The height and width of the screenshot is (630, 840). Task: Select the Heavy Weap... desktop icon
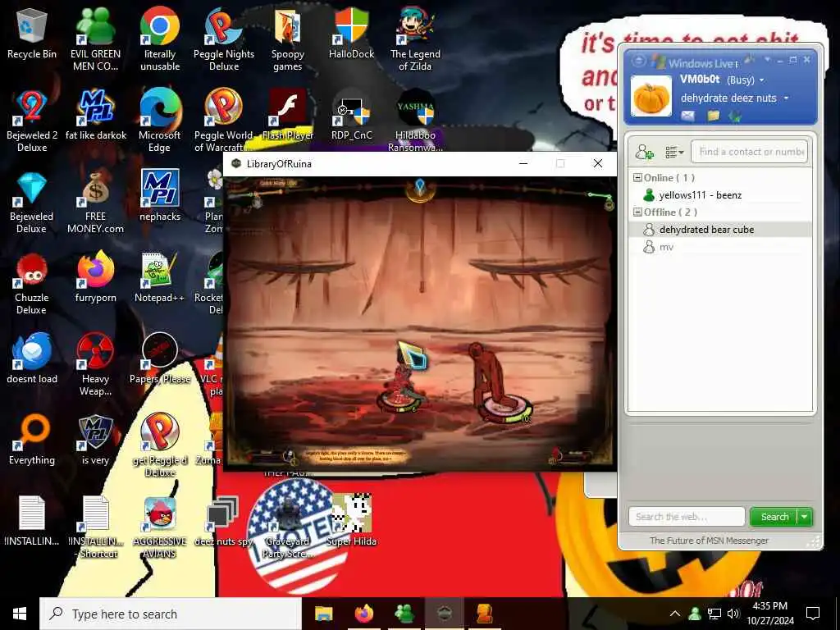click(95, 364)
